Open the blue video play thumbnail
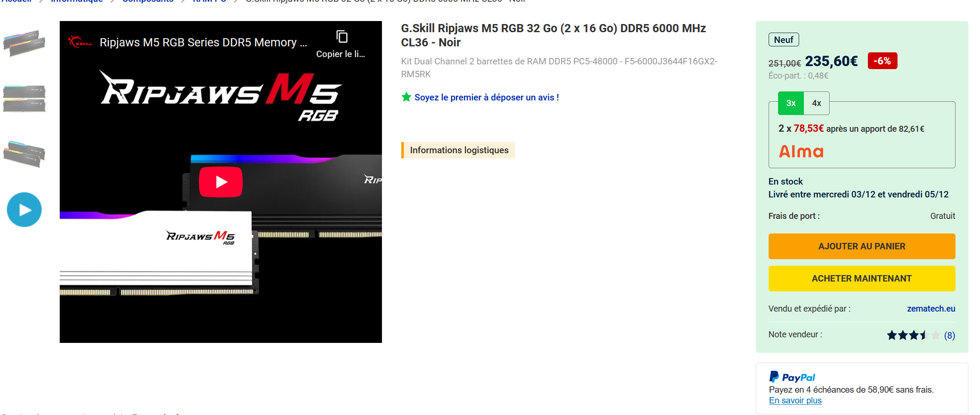This screenshot has width=980, height=415. coord(24,210)
